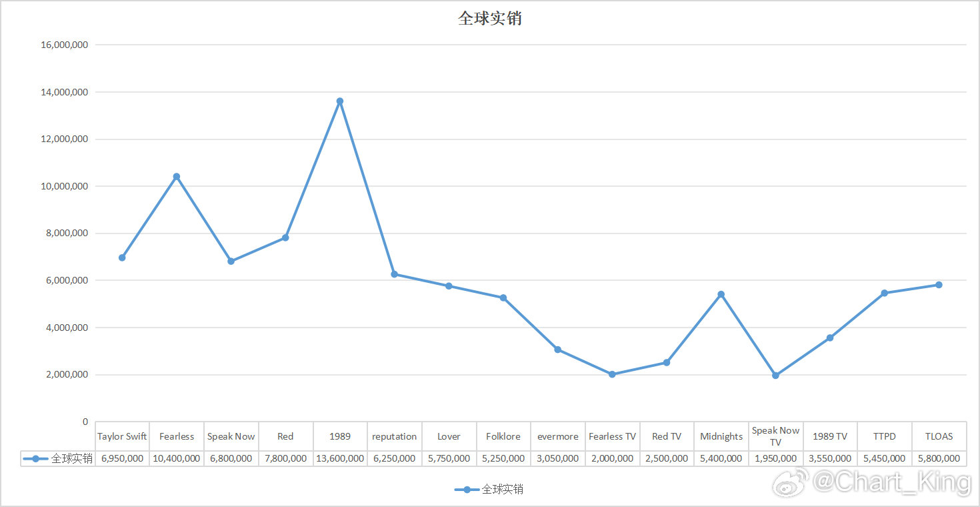Click the reputation data point marker
Viewport: 980px width, 507px height.
(394, 274)
